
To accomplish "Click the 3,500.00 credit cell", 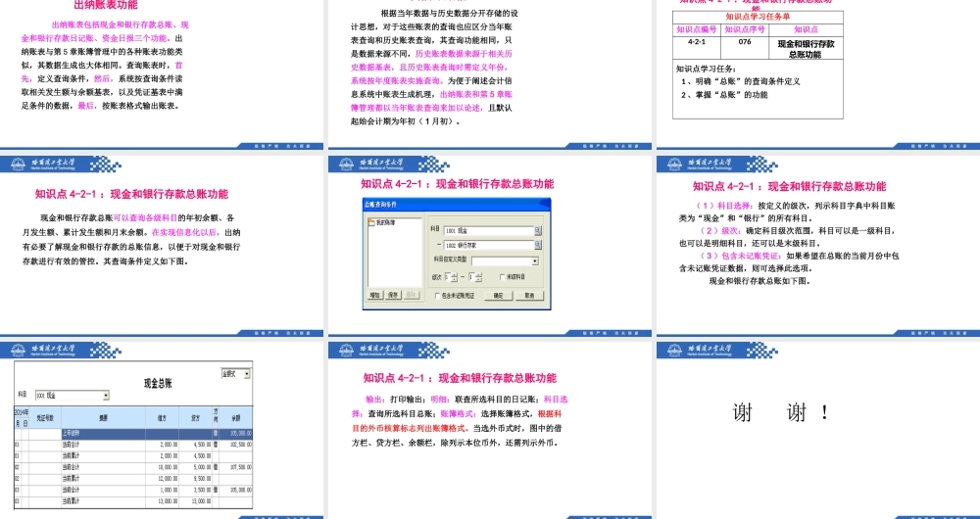I will (x=196, y=491).
